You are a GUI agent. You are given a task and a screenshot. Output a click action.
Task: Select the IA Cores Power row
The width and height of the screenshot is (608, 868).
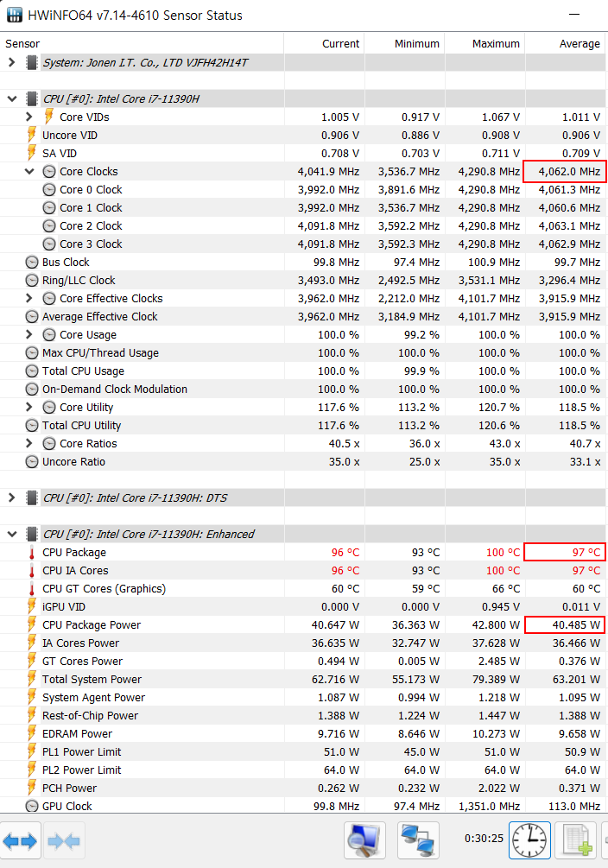point(303,643)
